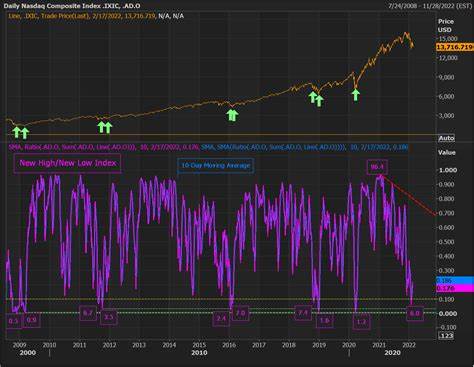
Task: Click the bold 2010 decade label
Action: click(x=199, y=353)
